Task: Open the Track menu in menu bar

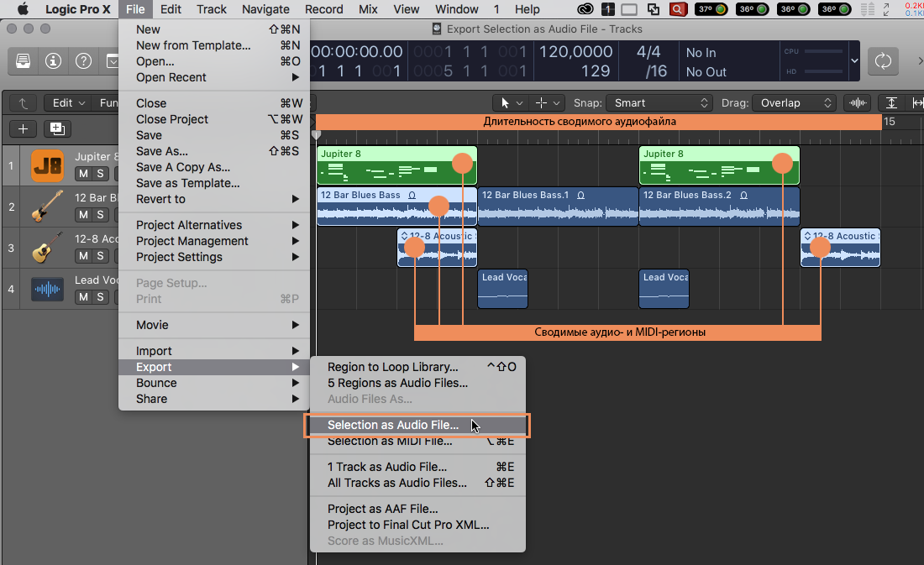Action: click(212, 9)
